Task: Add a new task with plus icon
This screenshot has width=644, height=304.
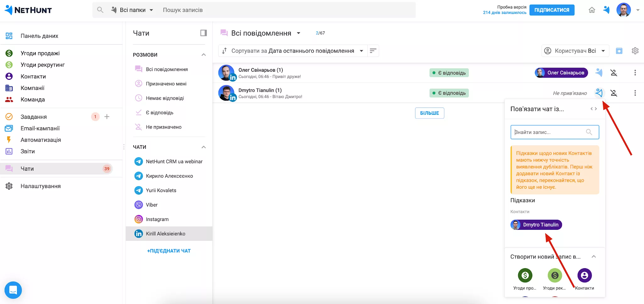Action: pos(107,117)
